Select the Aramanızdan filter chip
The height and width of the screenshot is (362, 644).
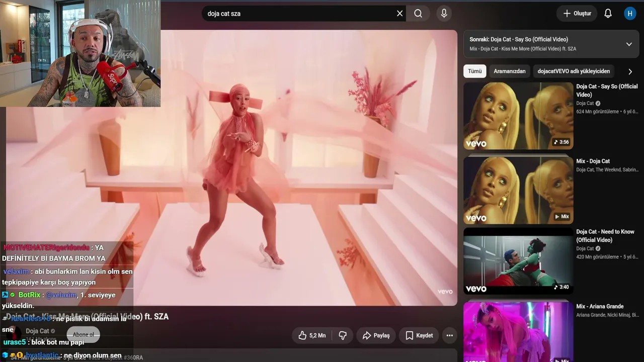(509, 71)
